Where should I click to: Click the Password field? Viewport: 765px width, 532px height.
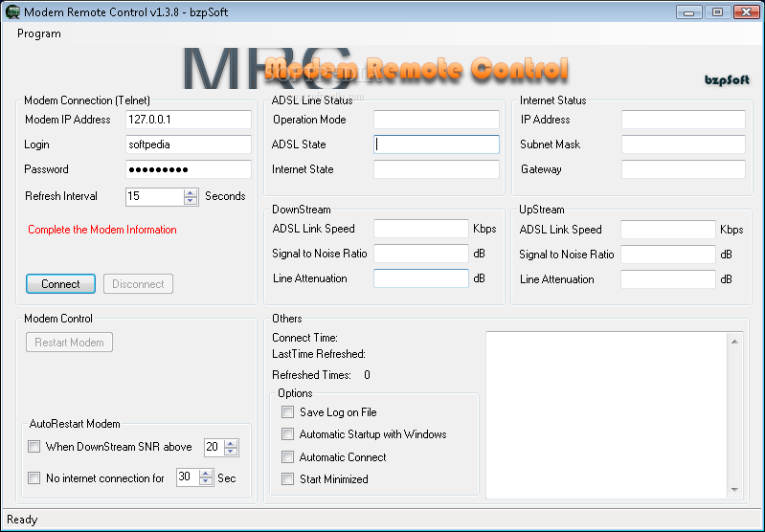[189, 169]
